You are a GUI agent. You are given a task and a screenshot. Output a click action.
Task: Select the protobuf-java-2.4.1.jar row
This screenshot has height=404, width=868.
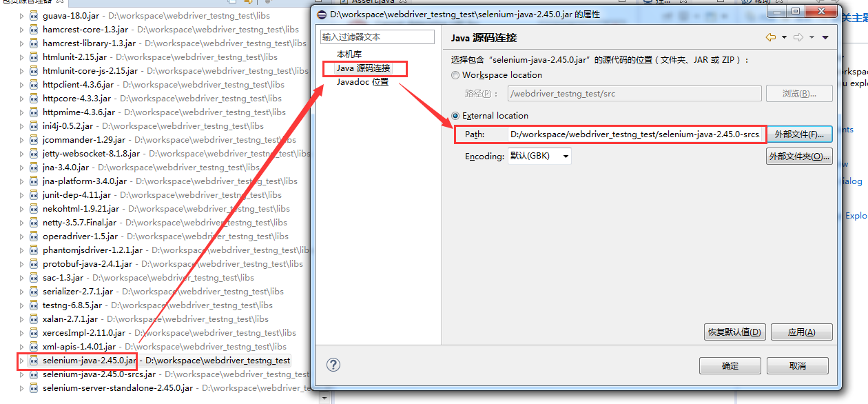165,263
